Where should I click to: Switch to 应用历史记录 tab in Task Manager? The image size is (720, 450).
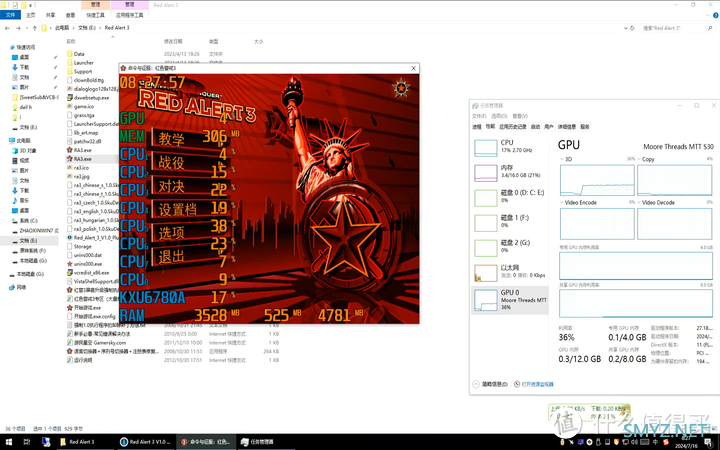click(x=512, y=127)
